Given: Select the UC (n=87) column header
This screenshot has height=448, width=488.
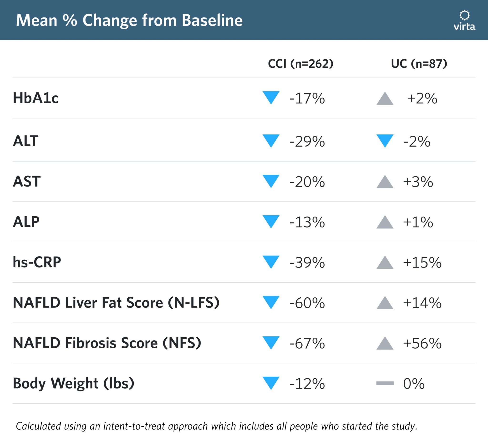Looking at the screenshot, I should [419, 63].
